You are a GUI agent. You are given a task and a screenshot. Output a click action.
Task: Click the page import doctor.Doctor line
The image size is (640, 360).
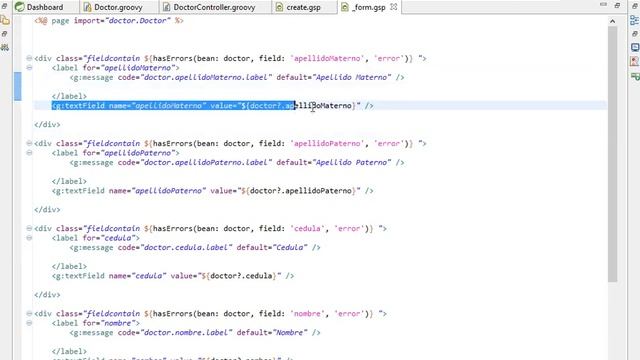coord(109,20)
